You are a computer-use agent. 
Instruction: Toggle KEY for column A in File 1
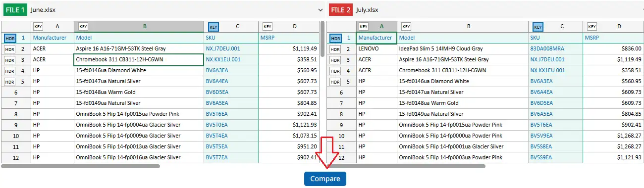38,27
